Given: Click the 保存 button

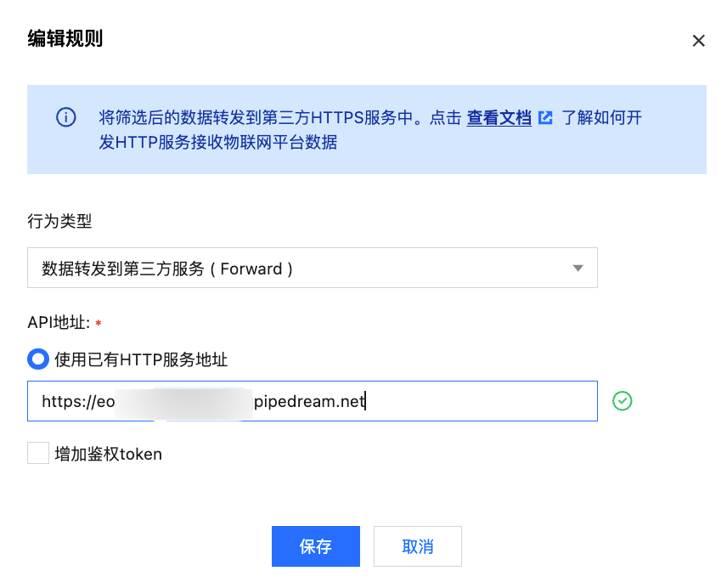Looking at the screenshot, I should point(316,546).
